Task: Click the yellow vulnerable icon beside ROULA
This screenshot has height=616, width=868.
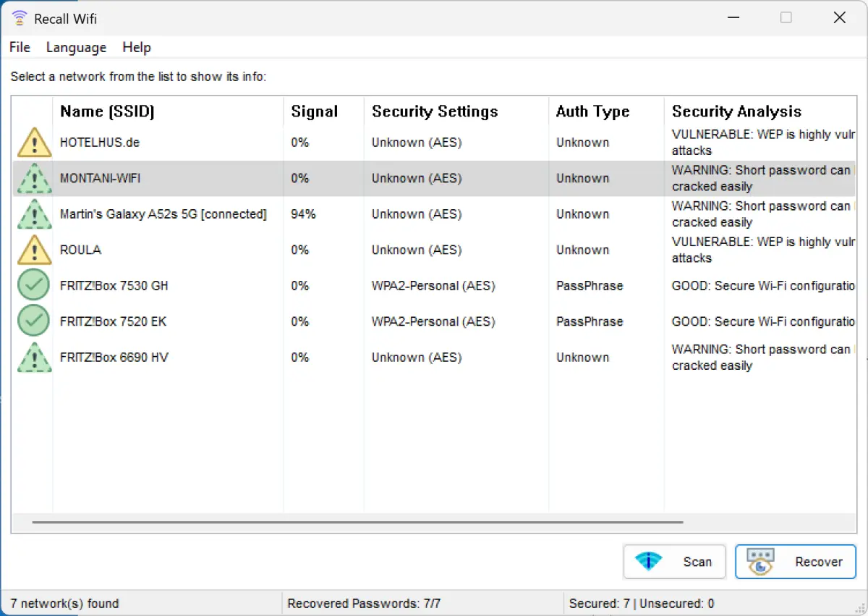Action: click(x=34, y=250)
